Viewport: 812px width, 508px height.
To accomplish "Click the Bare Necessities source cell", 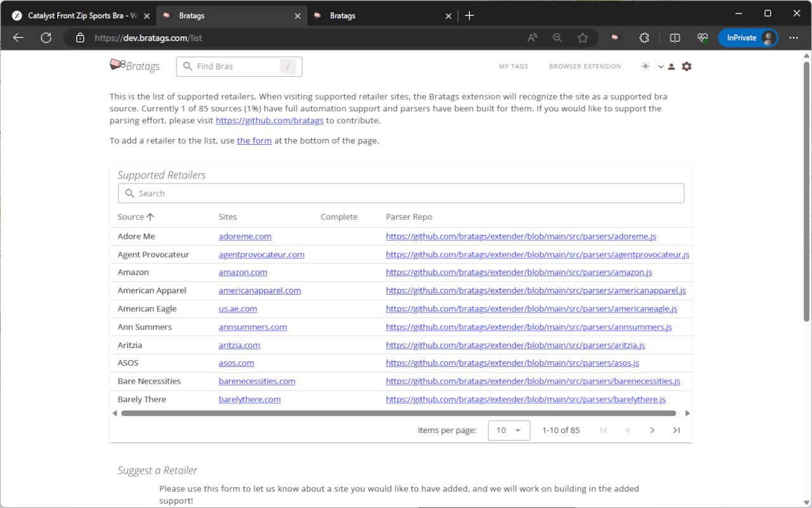I will click(x=149, y=381).
